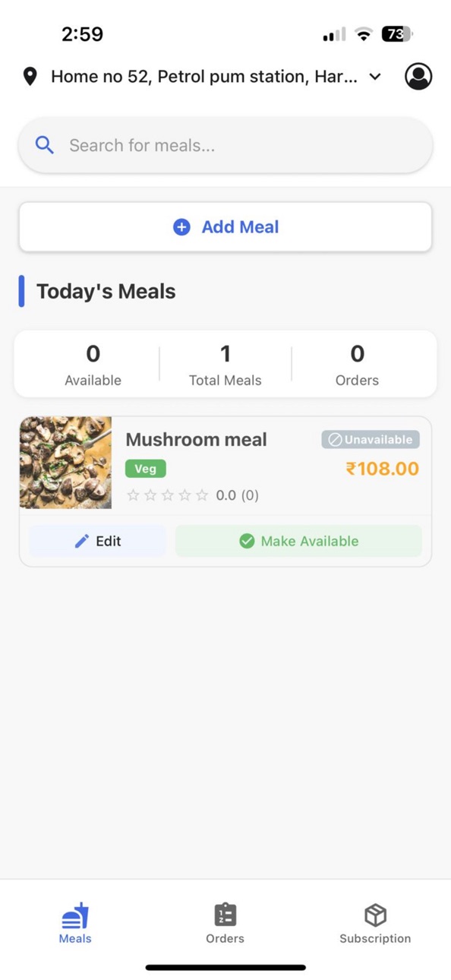The image size is (451, 980).
Task: Tap the Subscription box icon
Action: point(375,915)
